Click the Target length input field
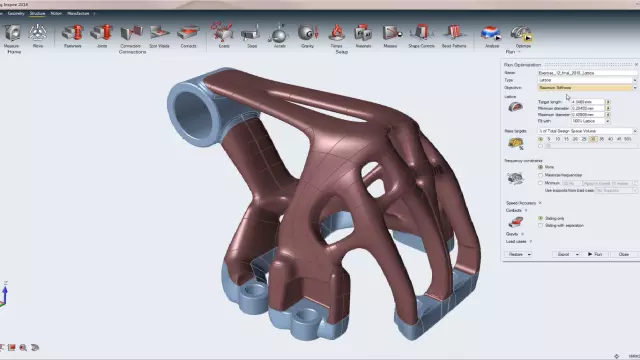This screenshot has width=640, height=360. coord(587,102)
